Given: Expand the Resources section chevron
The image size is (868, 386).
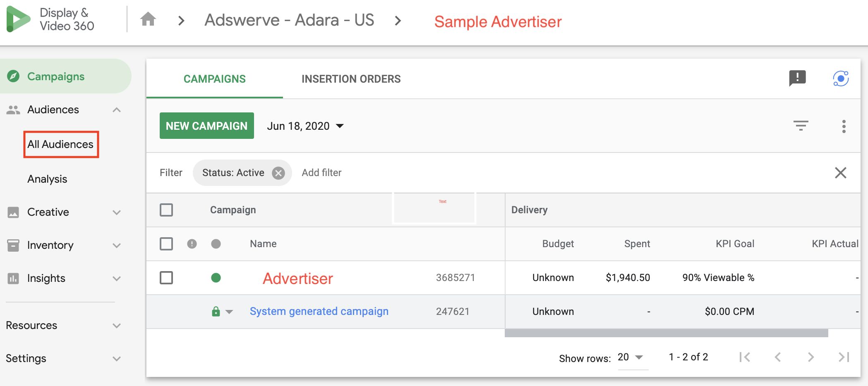Looking at the screenshot, I should click(117, 326).
